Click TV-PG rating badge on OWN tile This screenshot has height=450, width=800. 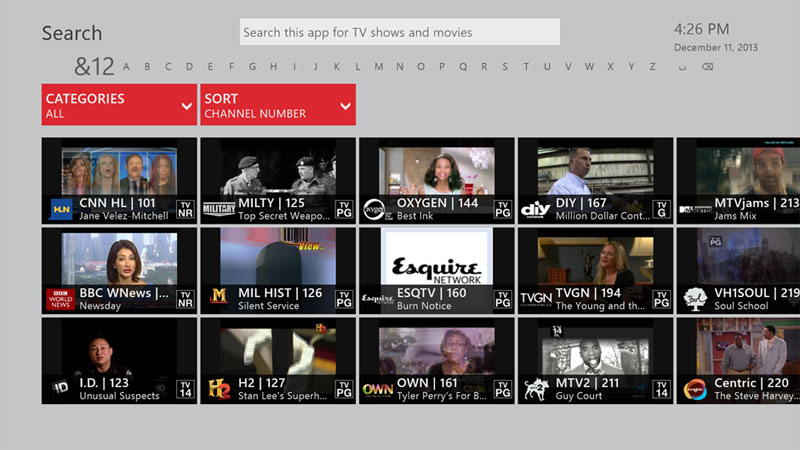503,389
